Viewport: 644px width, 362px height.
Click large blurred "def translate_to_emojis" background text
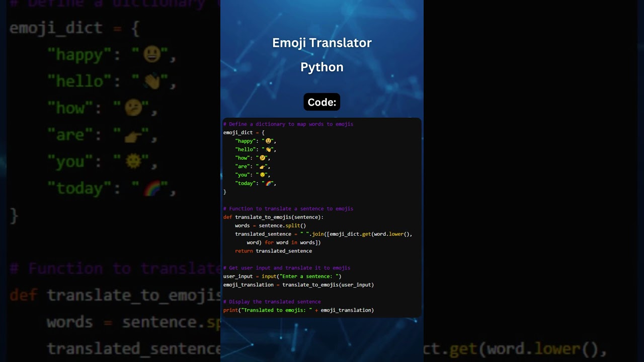[x=115, y=295]
